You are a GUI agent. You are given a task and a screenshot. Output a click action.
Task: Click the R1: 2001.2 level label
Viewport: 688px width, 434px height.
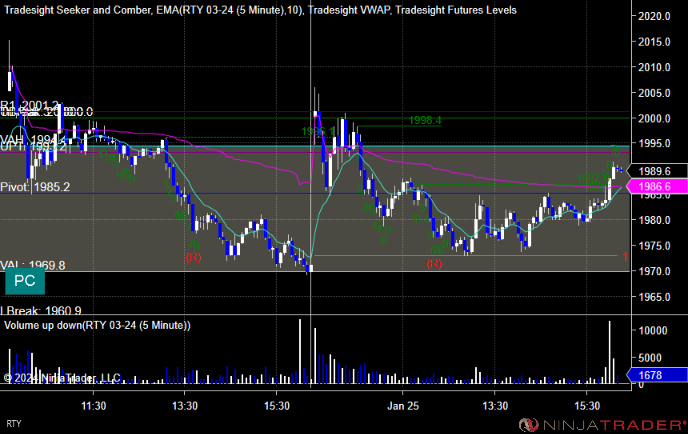(30, 105)
